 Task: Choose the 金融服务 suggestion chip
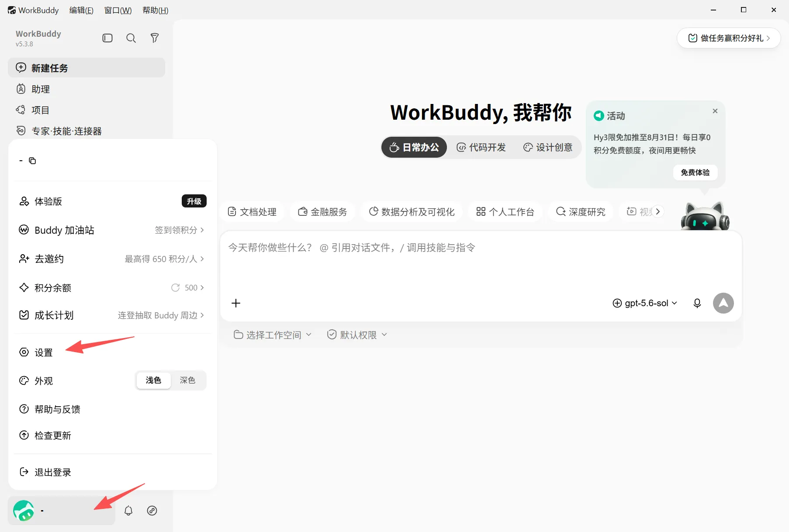(x=323, y=212)
